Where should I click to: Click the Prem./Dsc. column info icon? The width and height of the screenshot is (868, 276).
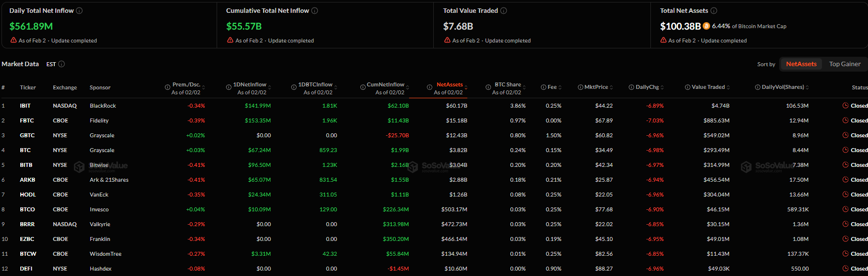pos(168,87)
